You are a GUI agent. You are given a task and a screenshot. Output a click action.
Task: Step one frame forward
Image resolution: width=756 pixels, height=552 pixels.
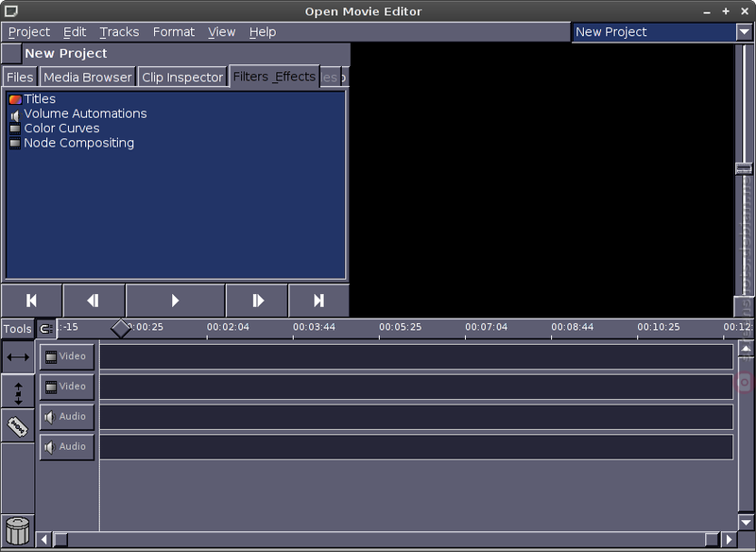point(257,301)
